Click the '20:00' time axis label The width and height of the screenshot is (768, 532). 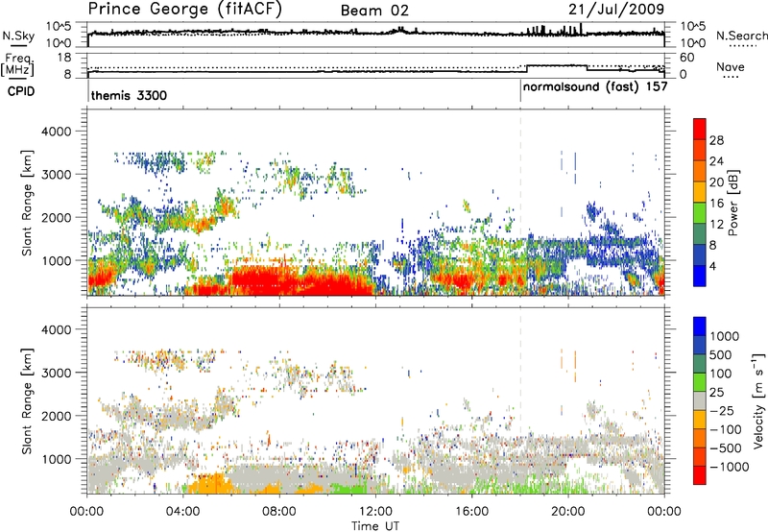(x=568, y=511)
